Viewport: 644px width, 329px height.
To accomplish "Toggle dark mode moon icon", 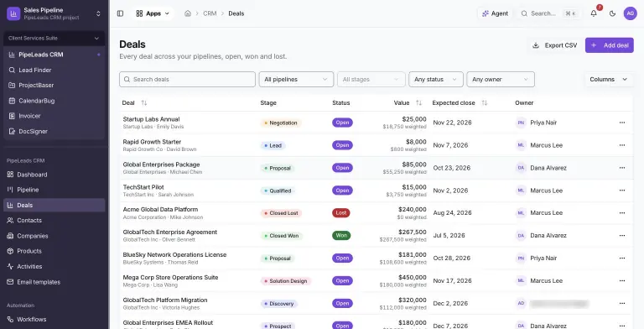I will [612, 13].
